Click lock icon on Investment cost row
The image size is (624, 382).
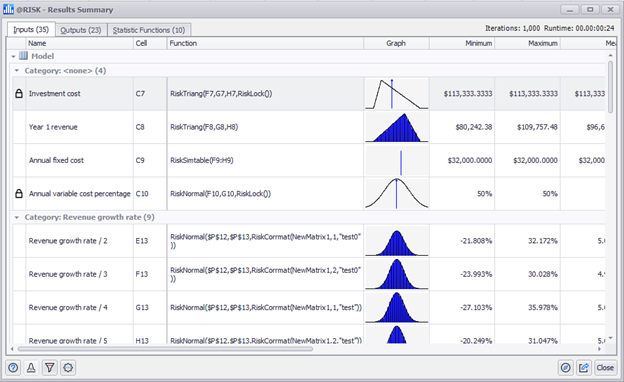tap(19, 94)
